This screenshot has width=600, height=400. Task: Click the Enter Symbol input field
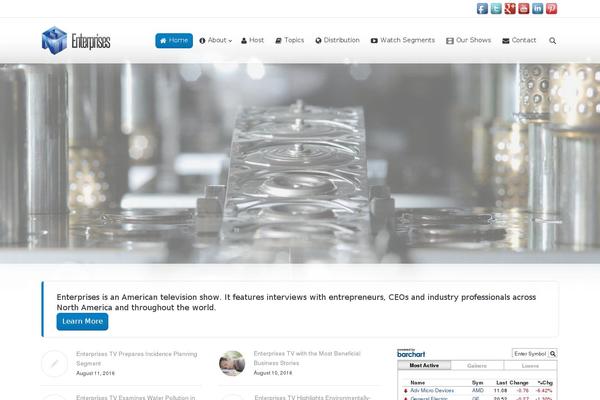530,354
